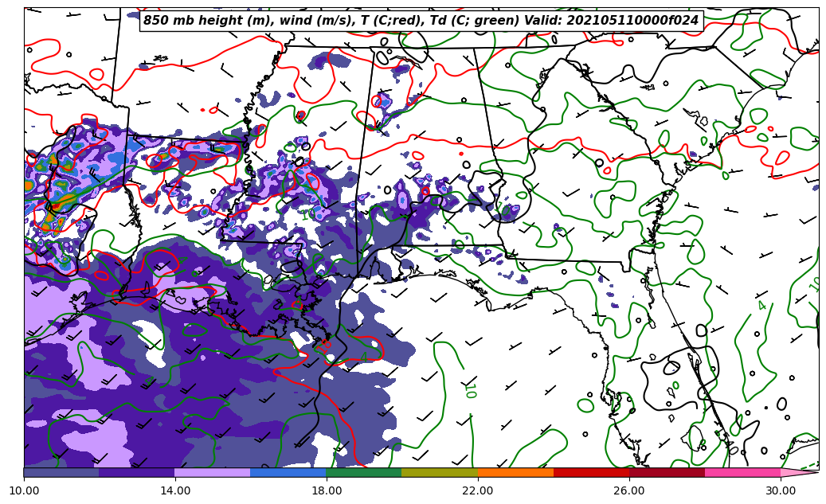Pick the bright blue 16–18 colorbar segment
826x504 pixels.
pyautogui.click(x=288, y=472)
